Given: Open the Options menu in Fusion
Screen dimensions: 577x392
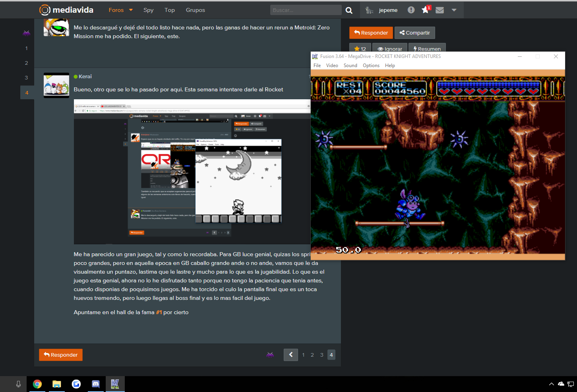Looking at the screenshot, I should tap(371, 66).
